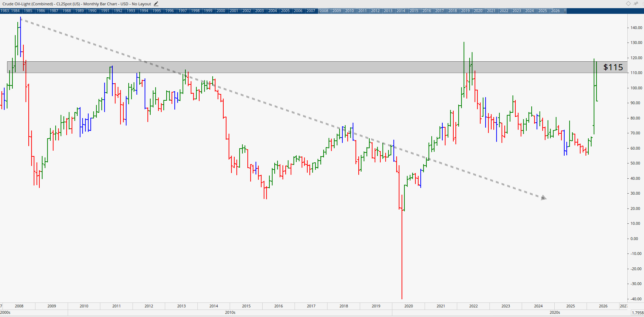Screen dimensions: 644x317
Task: Select 2008 in the top year navigator
Action: (324, 11)
